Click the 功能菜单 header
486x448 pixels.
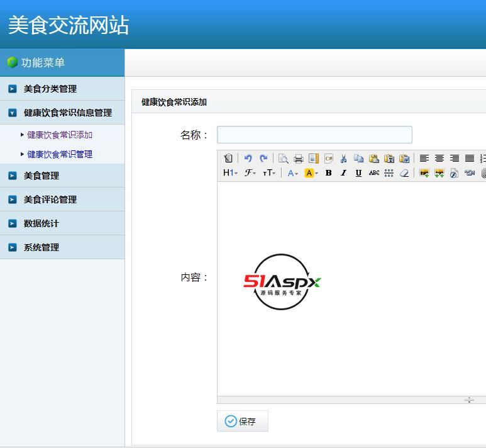point(43,62)
